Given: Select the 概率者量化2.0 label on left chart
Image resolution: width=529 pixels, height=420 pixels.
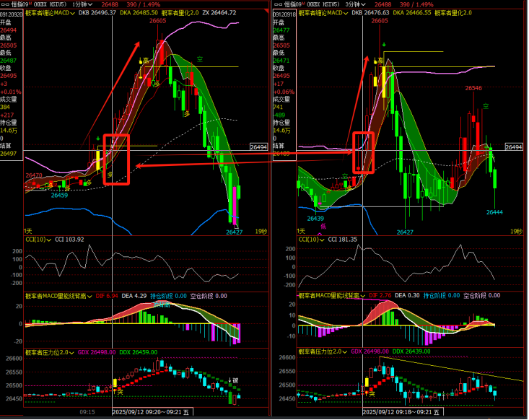Looking at the screenshot, I should (180, 12).
